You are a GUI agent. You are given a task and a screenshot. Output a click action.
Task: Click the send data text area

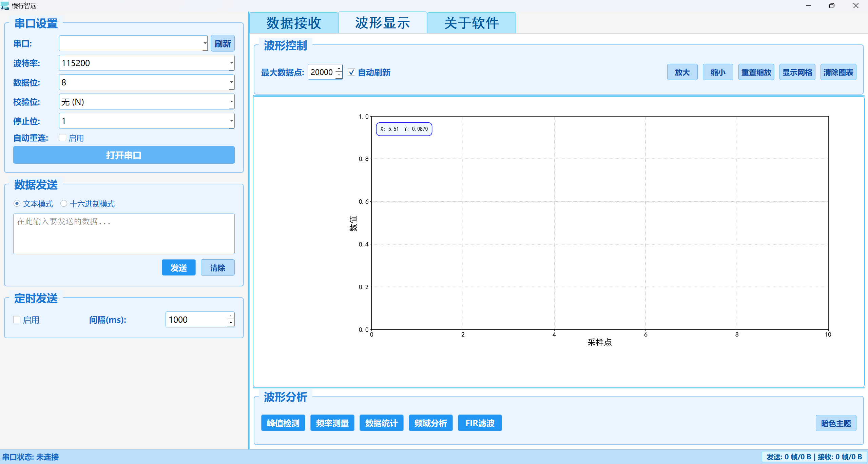[124, 234]
